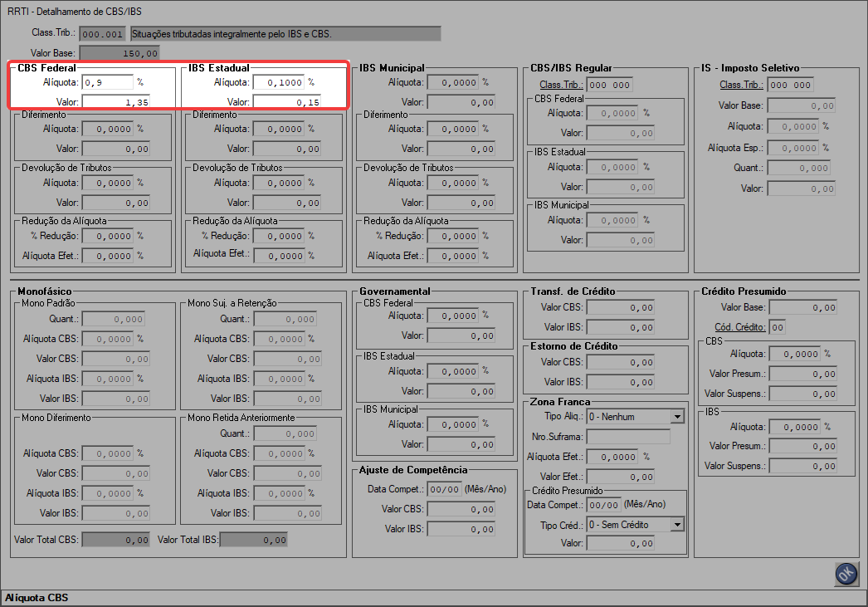Click the CBS/IBS Regular CBS Federal Alíquota field

click(x=612, y=113)
